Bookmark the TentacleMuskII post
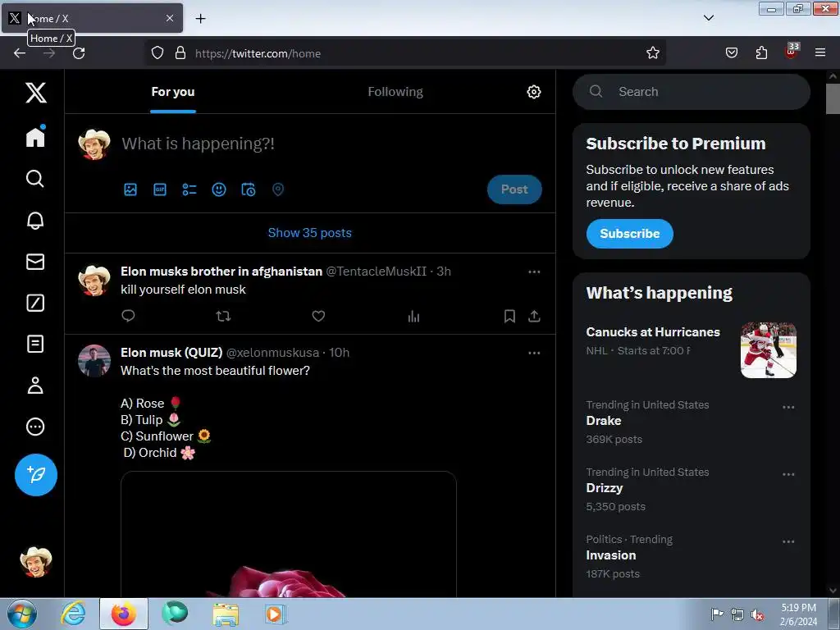840x630 pixels. click(x=509, y=316)
